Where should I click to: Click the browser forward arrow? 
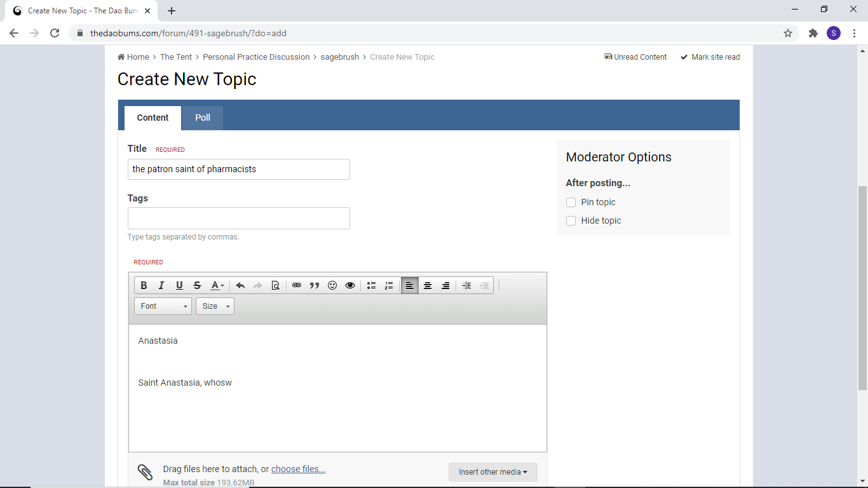click(34, 33)
